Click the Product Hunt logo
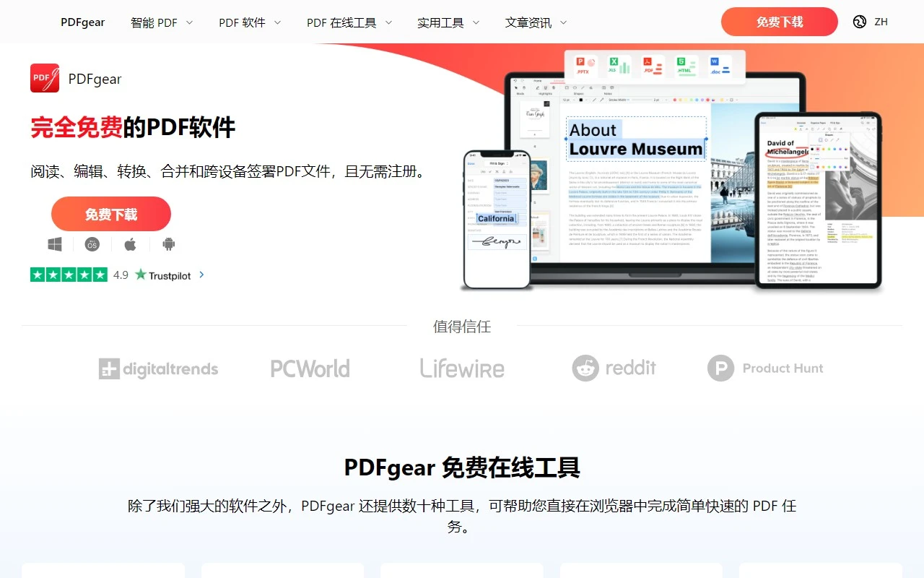The width and height of the screenshot is (924, 578). point(765,368)
